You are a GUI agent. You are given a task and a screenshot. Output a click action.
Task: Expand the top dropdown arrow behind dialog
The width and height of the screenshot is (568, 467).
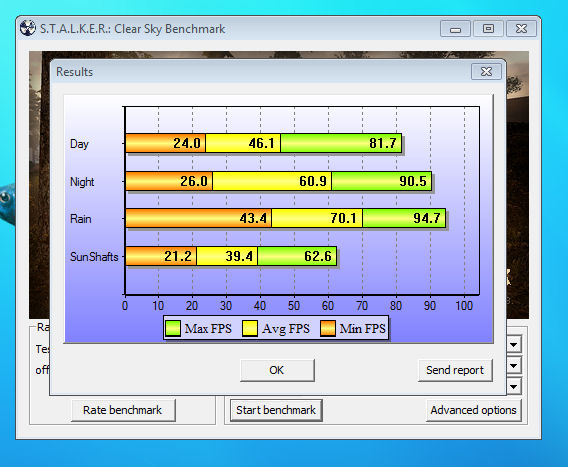pyautogui.click(x=514, y=344)
